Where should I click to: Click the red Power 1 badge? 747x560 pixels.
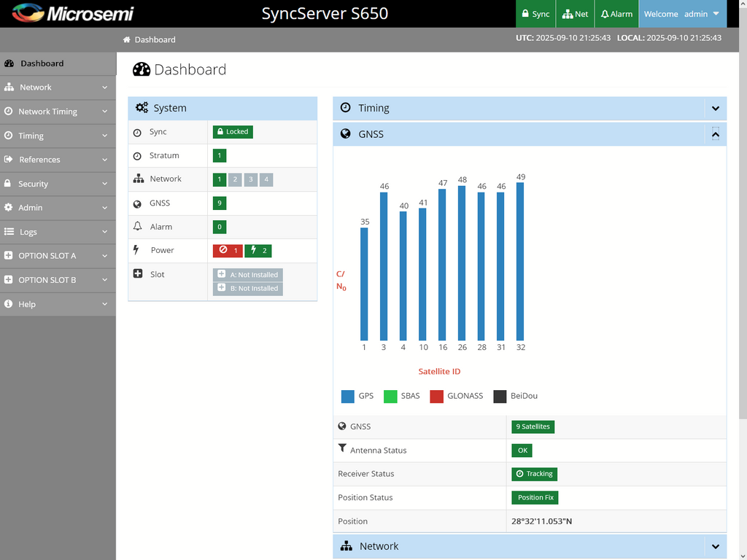click(x=228, y=251)
